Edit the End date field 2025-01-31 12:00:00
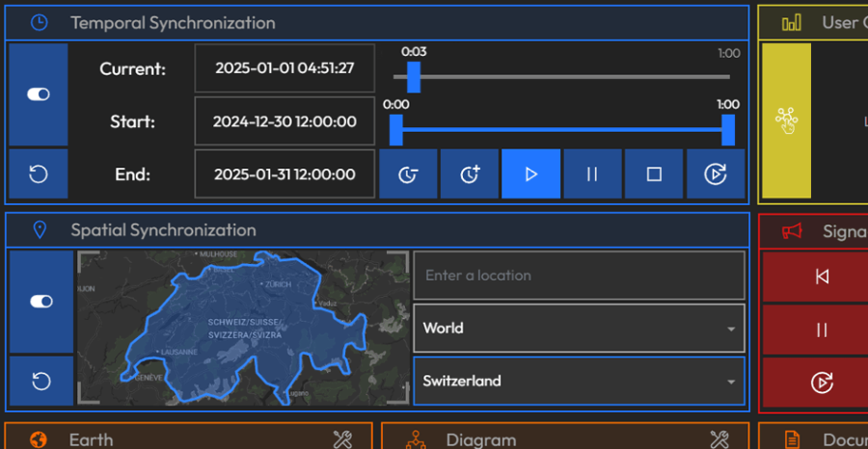The width and height of the screenshot is (868, 449). coord(285,174)
